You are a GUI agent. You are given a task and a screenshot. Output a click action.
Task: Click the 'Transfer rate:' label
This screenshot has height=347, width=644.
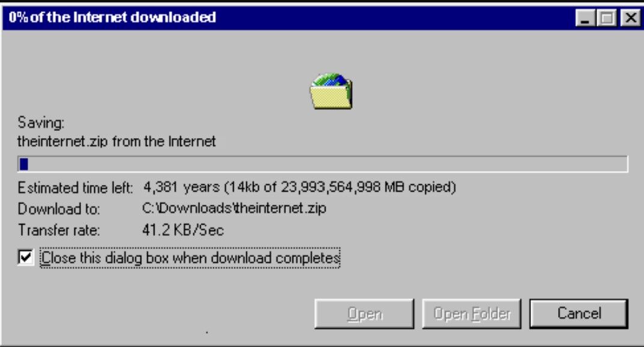pos(59,230)
